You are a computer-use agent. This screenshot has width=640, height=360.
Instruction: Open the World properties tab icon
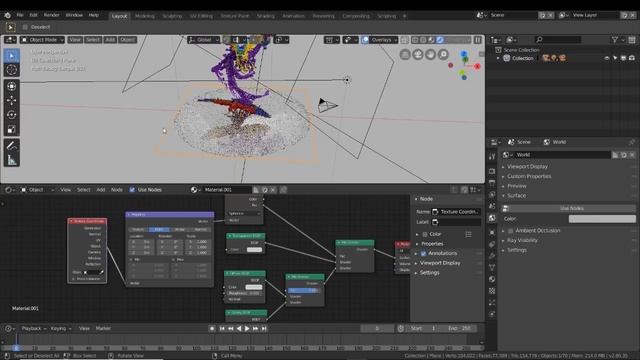[x=492, y=218]
